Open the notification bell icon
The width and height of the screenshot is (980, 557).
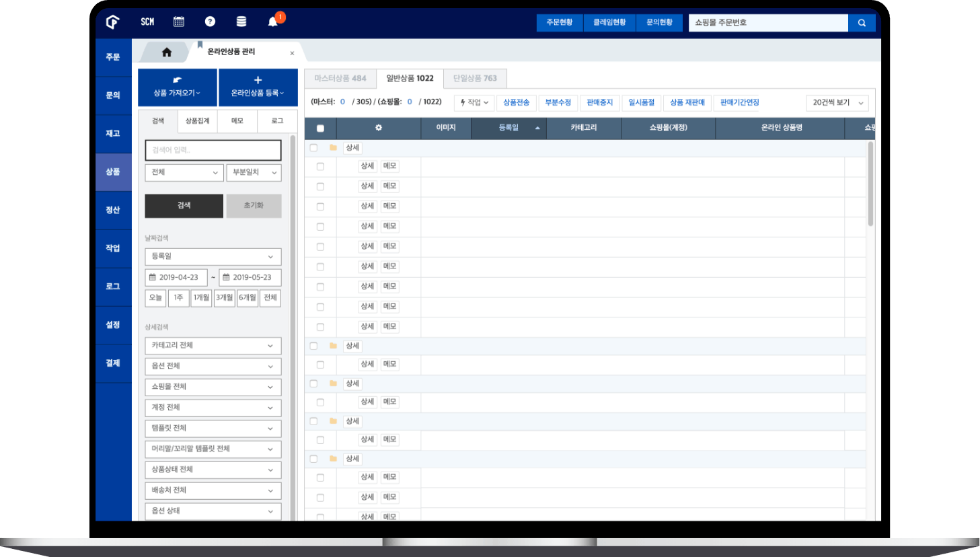272,22
